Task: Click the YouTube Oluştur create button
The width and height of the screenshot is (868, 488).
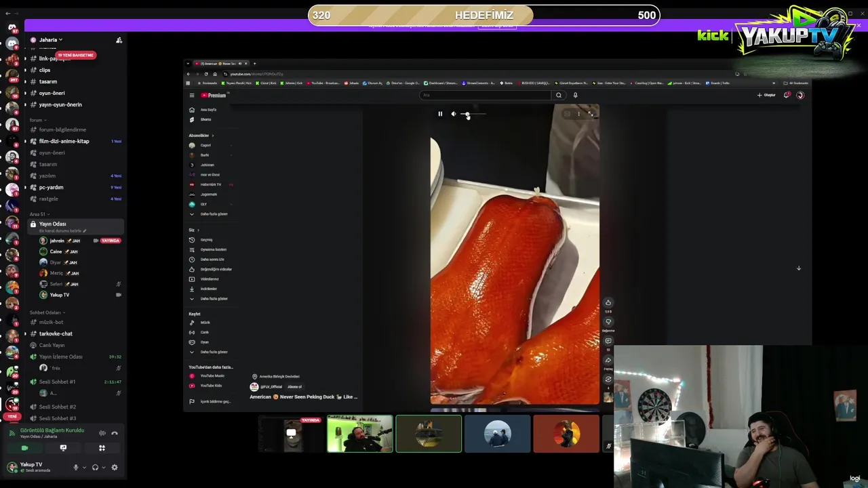Action: pyautogui.click(x=766, y=96)
